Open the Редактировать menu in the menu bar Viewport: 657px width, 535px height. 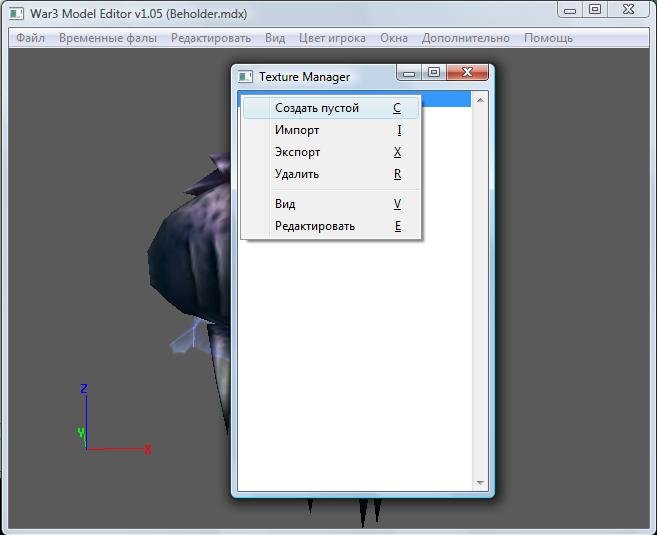(211, 38)
